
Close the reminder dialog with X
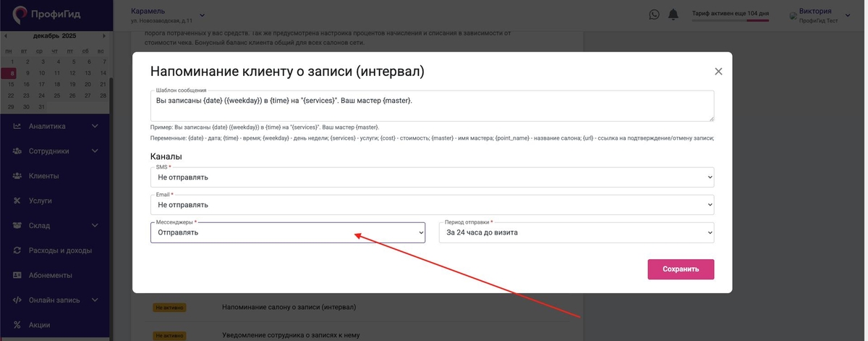[x=718, y=72]
